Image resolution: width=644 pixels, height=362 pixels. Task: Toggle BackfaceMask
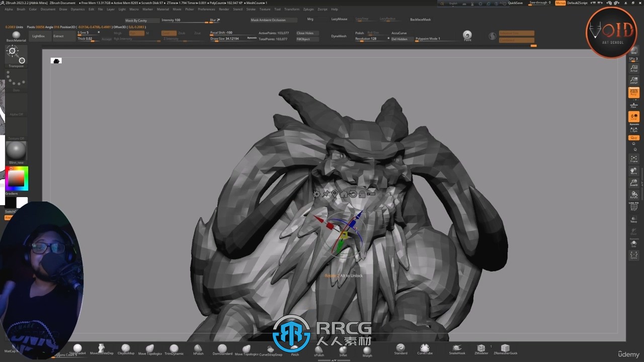(x=420, y=20)
